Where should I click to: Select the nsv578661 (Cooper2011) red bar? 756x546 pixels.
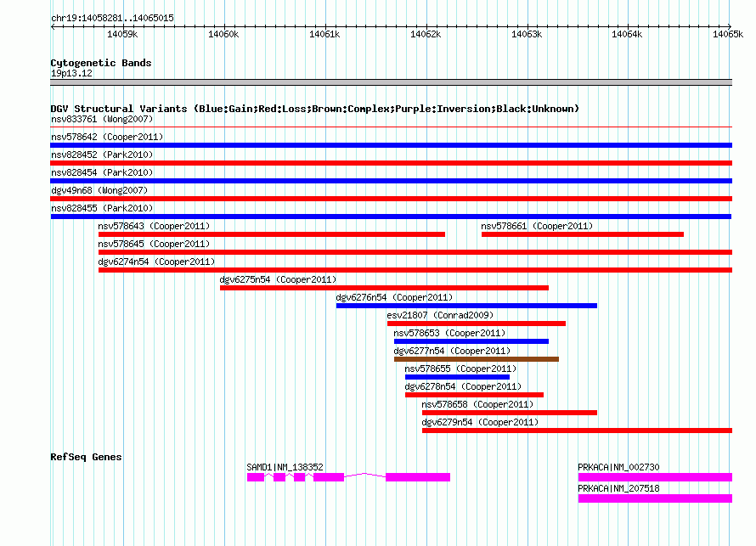[x=583, y=234]
